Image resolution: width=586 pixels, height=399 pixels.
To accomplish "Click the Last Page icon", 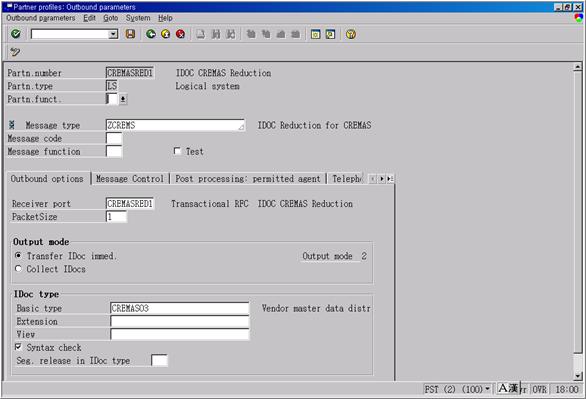I will coord(295,34).
